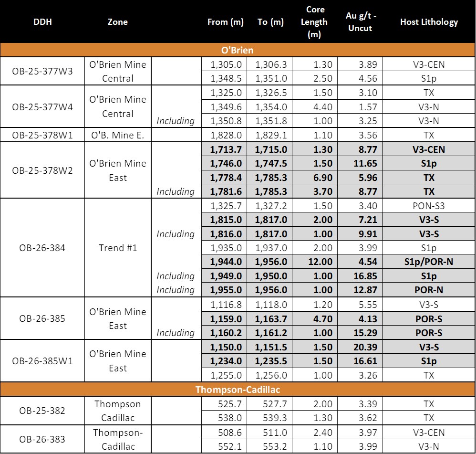Click the OB-26-385W1 drill hole cell
476x454 pixels.
(42, 361)
